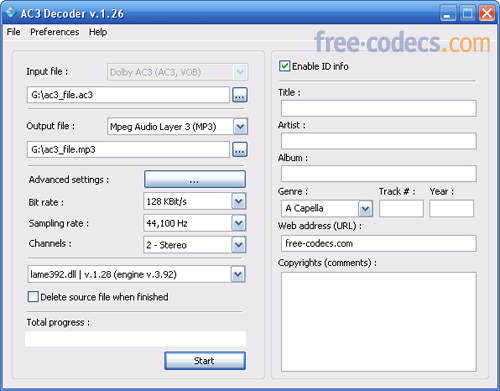Click into the Artist field

(x=379, y=141)
